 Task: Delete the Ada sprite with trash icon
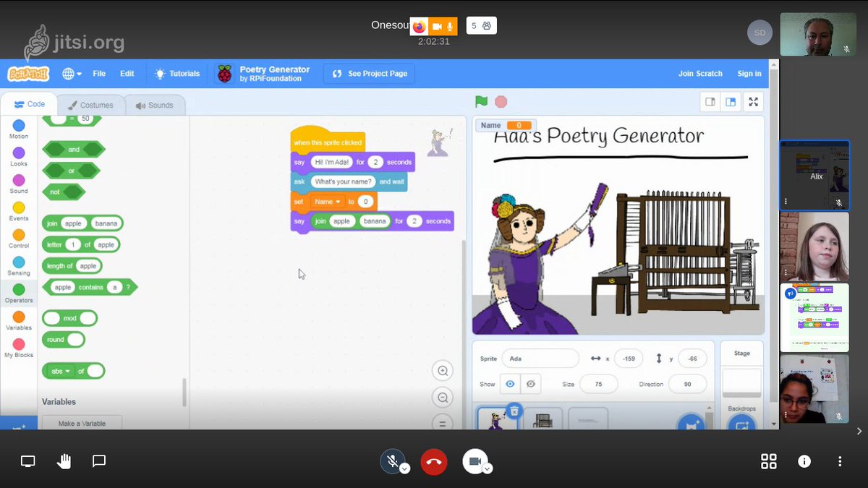coord(514,411)
